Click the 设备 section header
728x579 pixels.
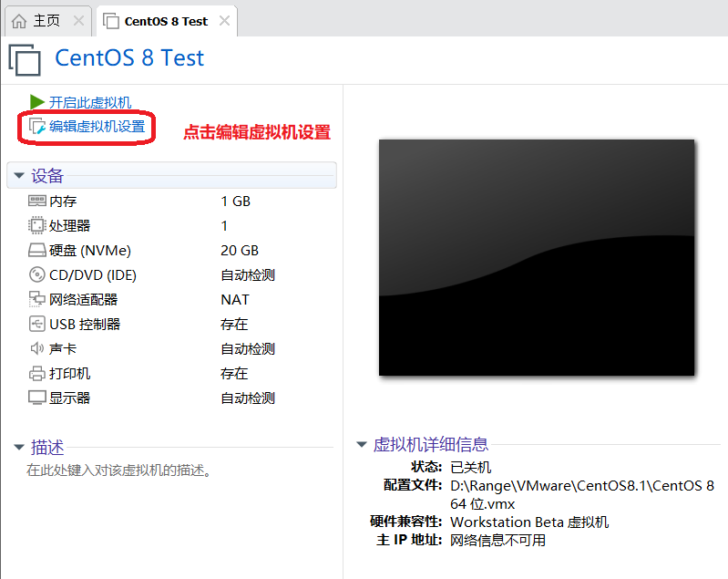[x=172, y=175]
